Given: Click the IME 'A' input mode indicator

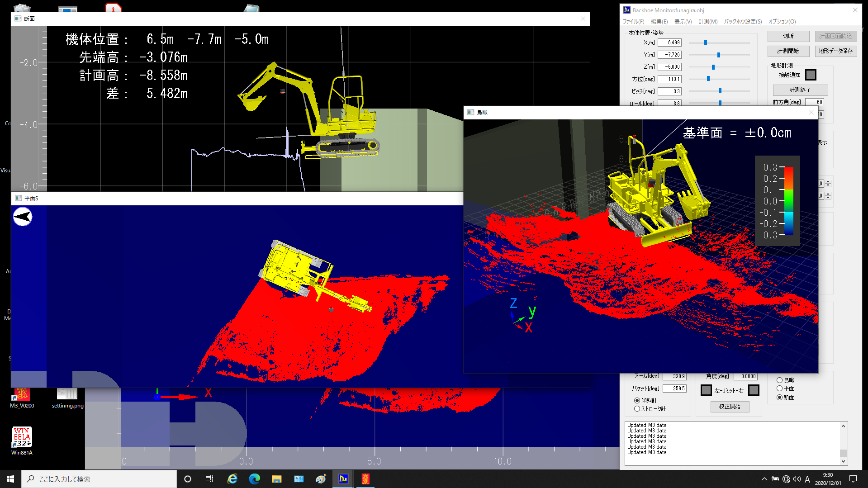Looking at the screenshot, I should click(x=807, y=479).
